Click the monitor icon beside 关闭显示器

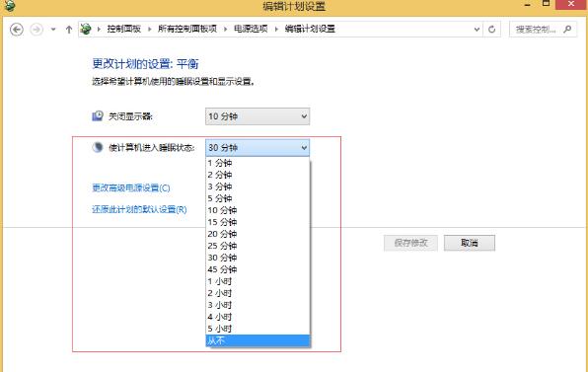pos(98,115)
